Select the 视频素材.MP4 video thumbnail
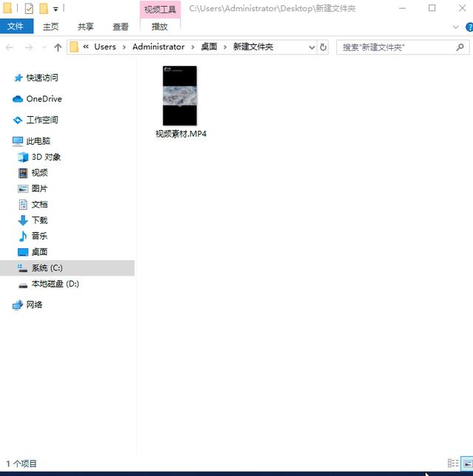 pos(180,95)
